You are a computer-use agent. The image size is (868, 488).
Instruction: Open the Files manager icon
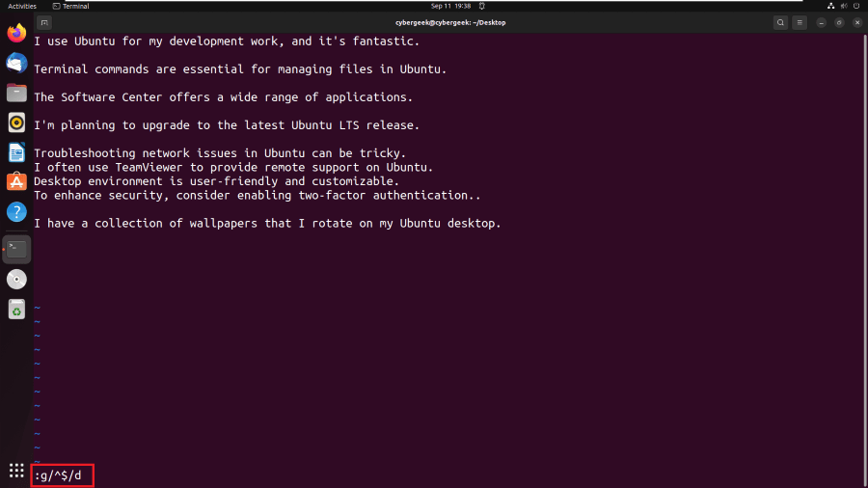pyautogui.click(x=16, y=93)
